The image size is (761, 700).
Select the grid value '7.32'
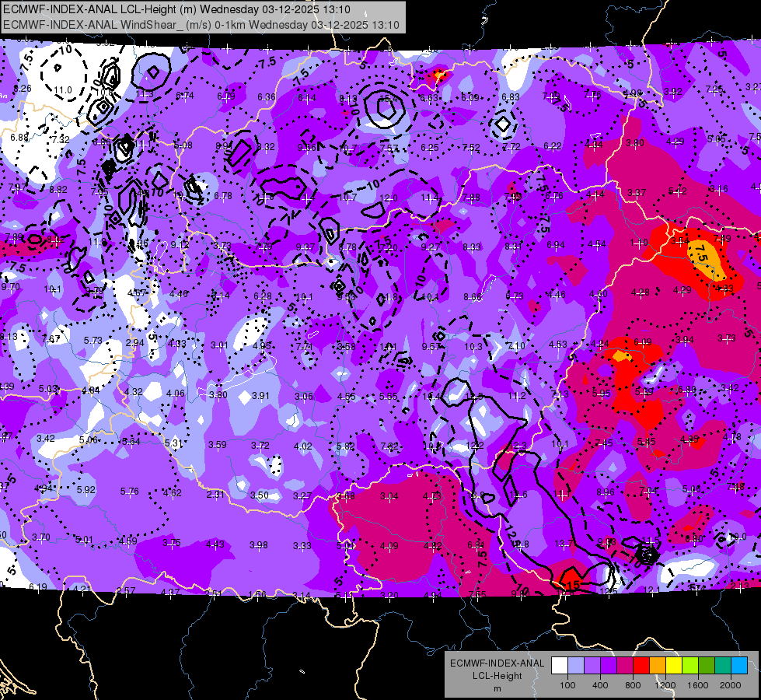tap(61, 139)
